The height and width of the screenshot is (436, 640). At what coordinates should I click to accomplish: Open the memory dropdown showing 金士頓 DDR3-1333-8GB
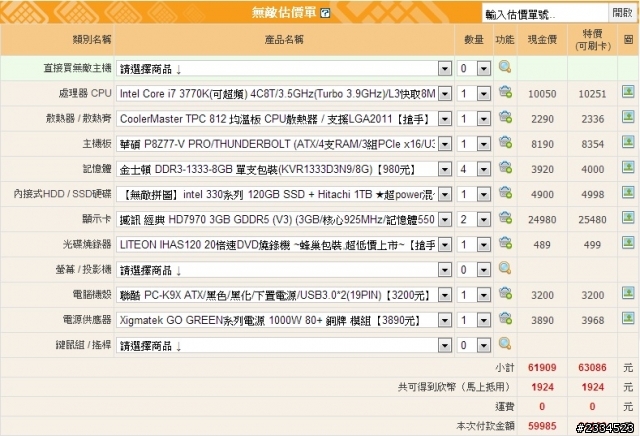coord(284,169)
